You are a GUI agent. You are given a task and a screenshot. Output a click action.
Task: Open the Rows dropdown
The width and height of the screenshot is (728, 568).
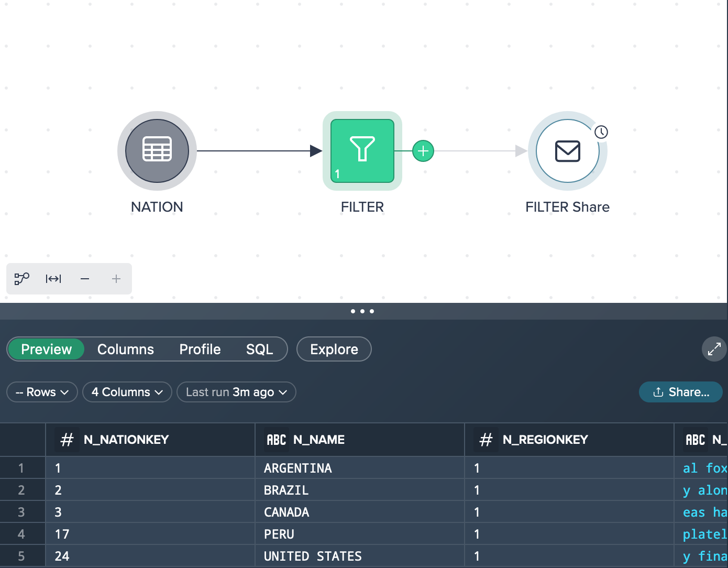pyautogui.click(x=42, y=392)
